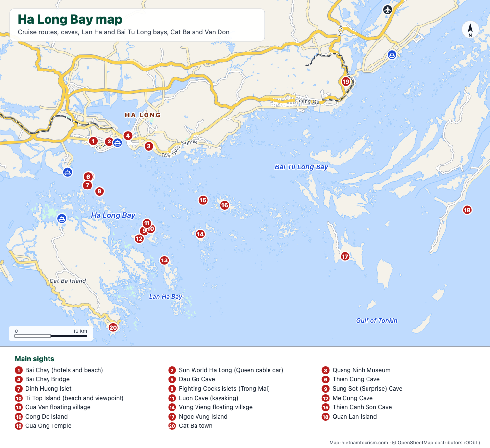Click legend text 'Sung Sot (Surprise) Cave'
The image size is (490, 448).
(x=367, y=389)
